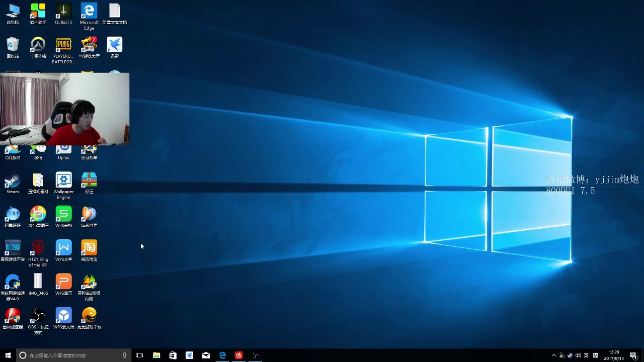
Task: Open the last pinned taskbar app icon
Action: coord(255,355)
